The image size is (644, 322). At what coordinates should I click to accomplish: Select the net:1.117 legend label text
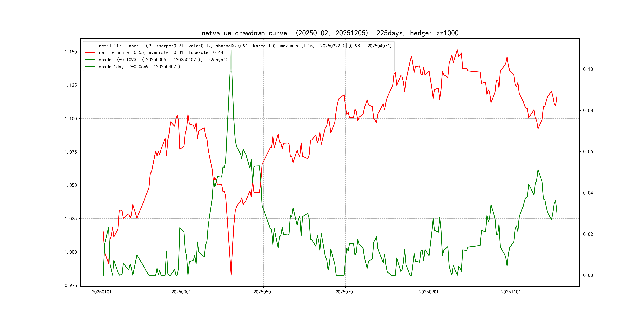(245, 46)
